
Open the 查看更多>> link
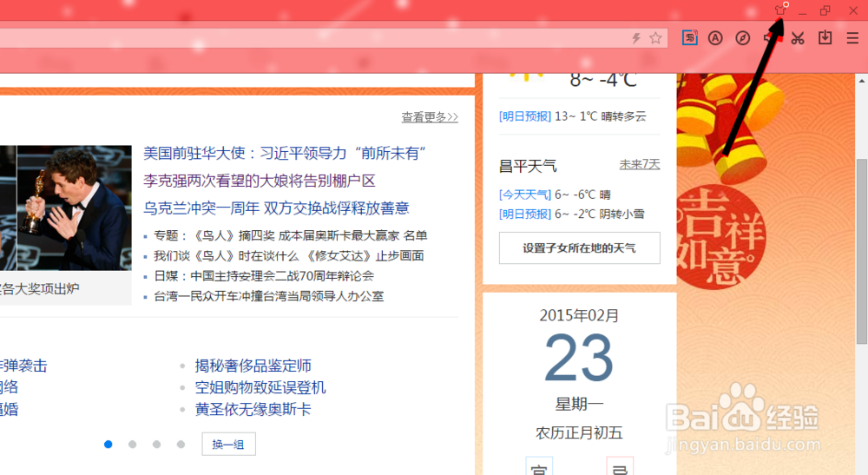click(430, 117)
